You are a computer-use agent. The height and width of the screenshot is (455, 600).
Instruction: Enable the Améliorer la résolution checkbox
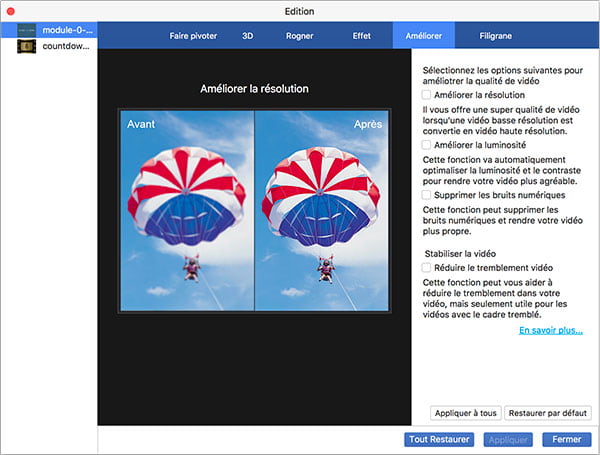pyautogui.click(x=426, y=94)
